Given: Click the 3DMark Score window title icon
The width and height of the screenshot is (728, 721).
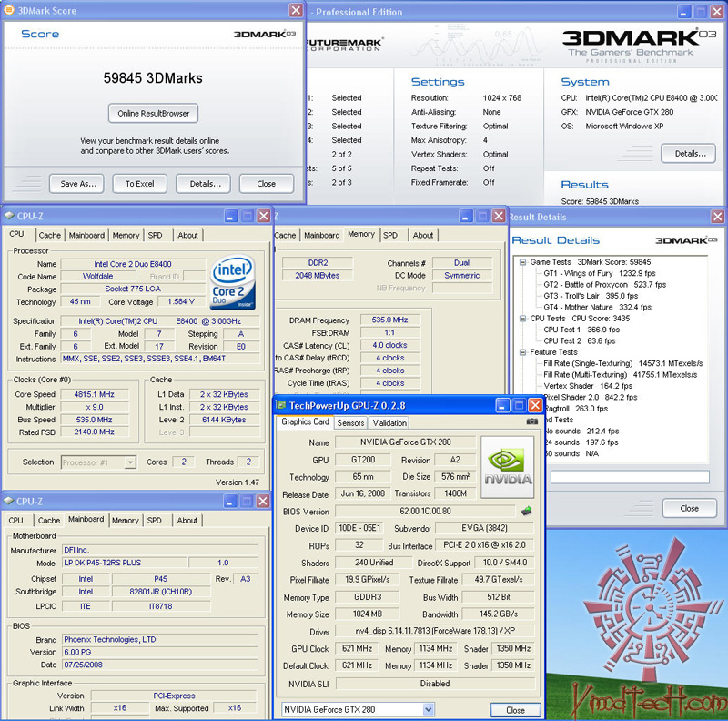Looking at the screenshot, I should click(x=8, y=9).
